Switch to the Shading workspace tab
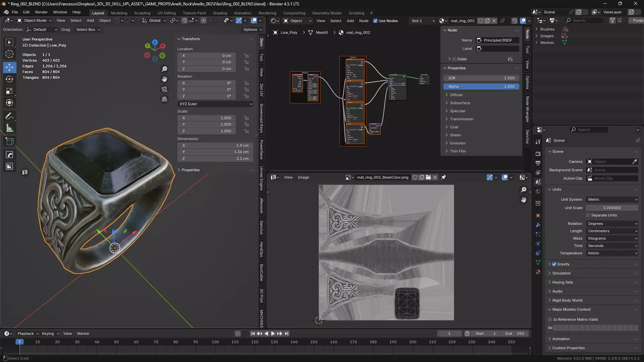This screenshot has height=362, width=644. tap(220, 13)
